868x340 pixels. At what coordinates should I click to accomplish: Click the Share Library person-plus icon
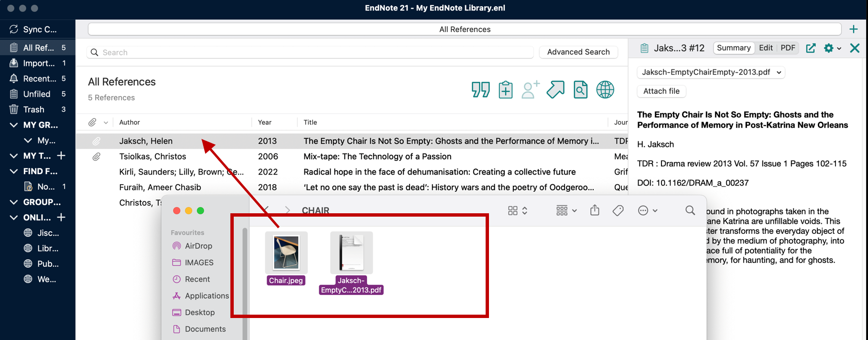click(530, 89)
